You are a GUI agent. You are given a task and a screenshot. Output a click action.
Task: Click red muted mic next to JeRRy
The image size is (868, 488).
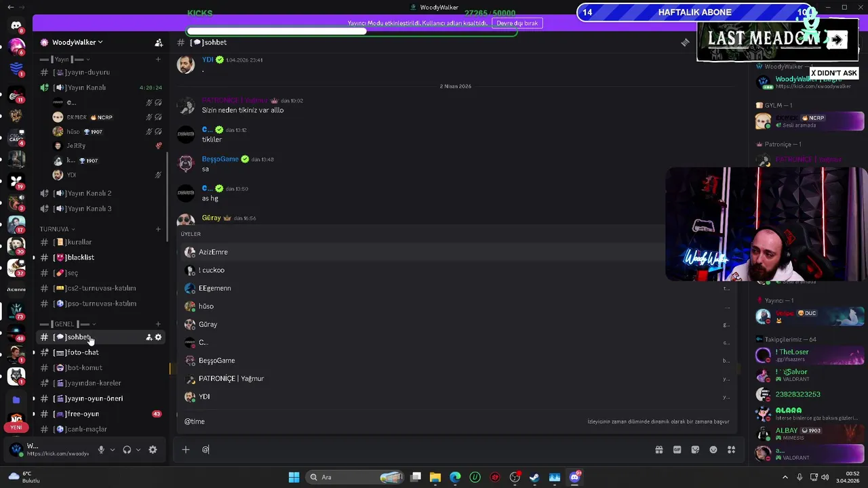159,146
